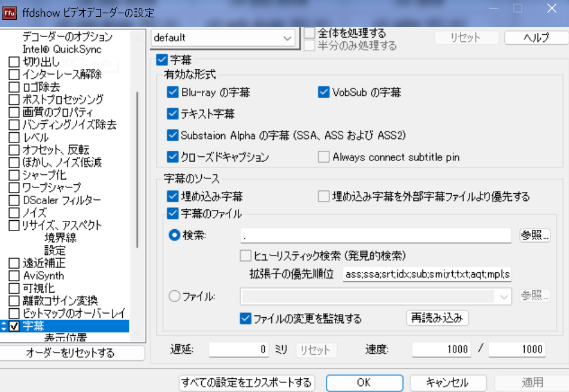Select Intel® QuickSync list entry

[x=62, y=49]
